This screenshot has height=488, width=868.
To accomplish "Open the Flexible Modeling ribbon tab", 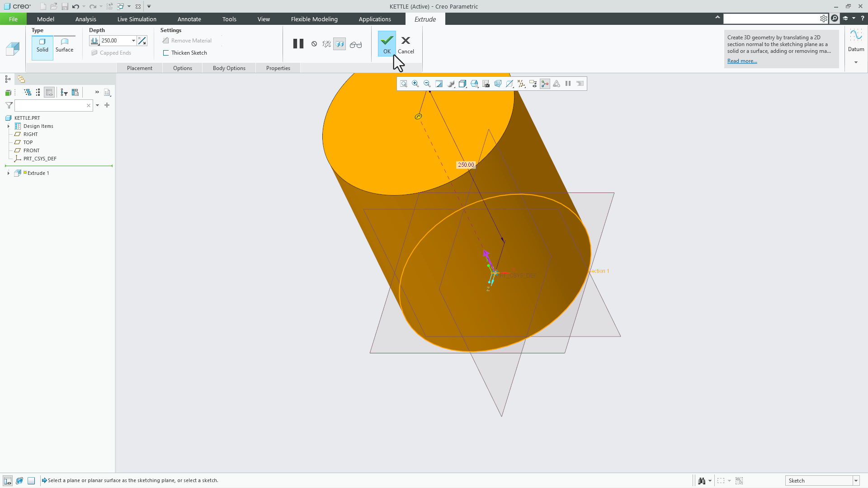I will [314, 19].
